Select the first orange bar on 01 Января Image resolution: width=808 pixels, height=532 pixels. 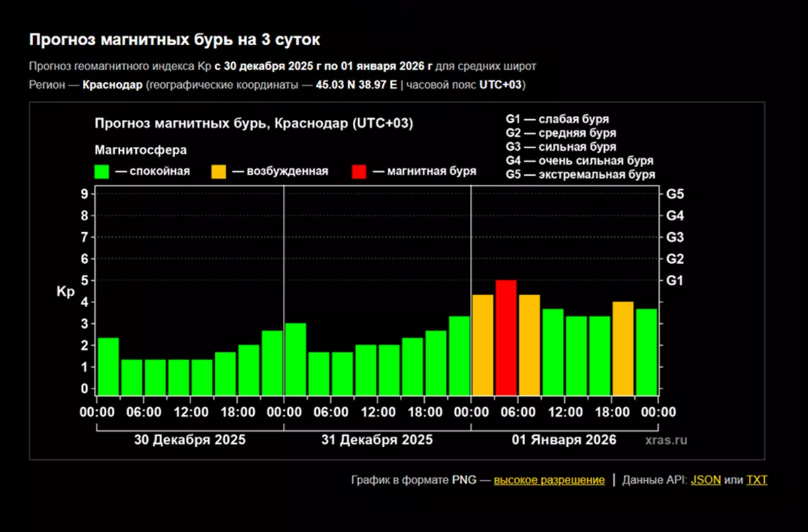coord(483,345)
